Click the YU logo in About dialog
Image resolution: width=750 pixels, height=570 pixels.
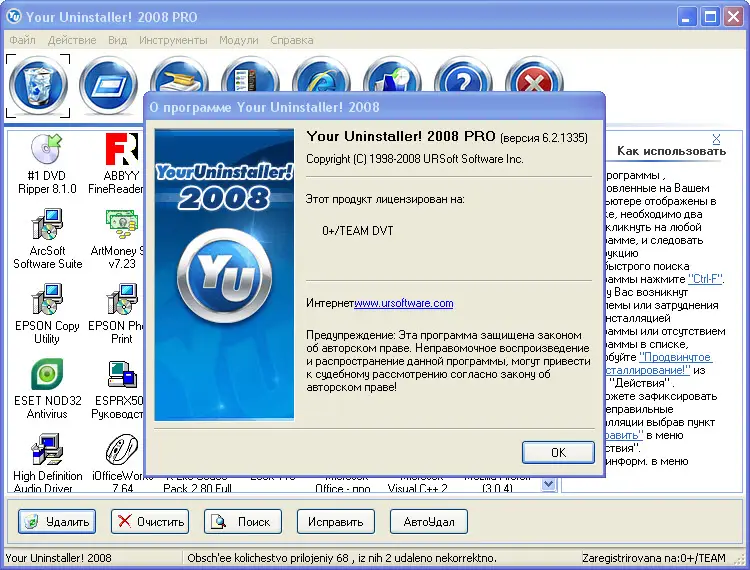[224, 275]
